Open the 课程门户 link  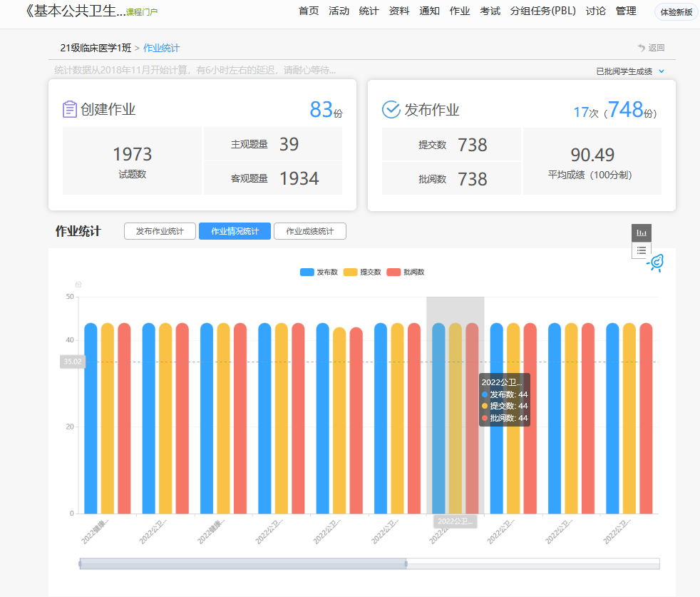click(x=142, y=12)
